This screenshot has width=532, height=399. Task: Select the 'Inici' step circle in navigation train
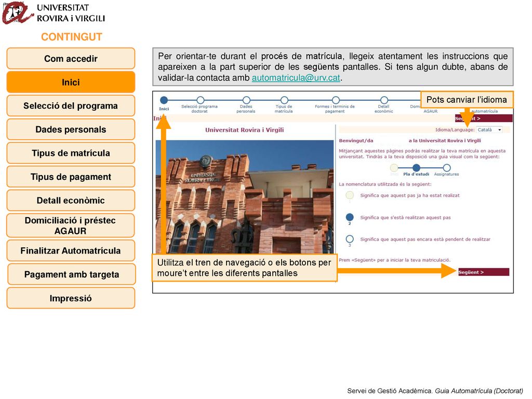click(164, 100)
